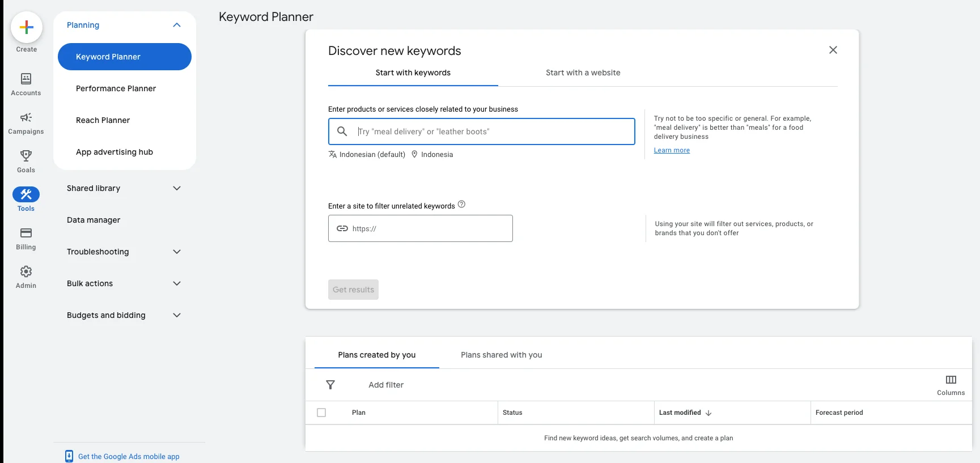
Task: Open the Admin gear icon
Action: [x=26, y=272]
